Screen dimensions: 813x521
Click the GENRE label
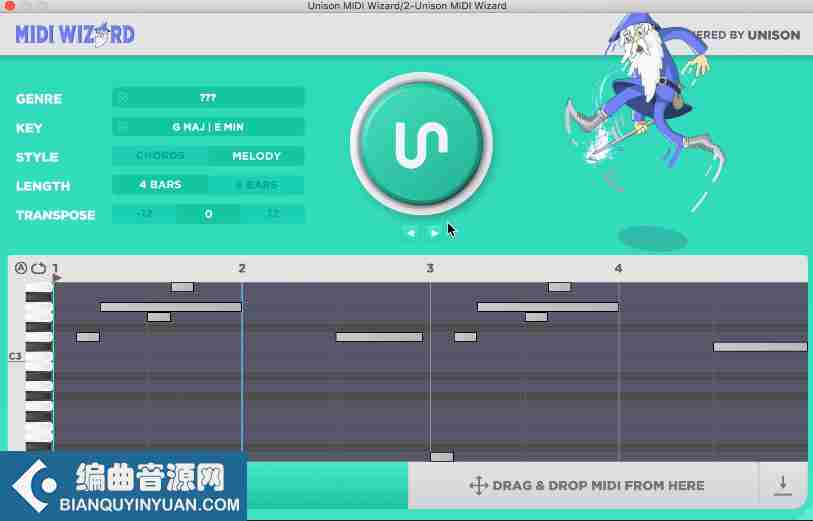point(39,98)
